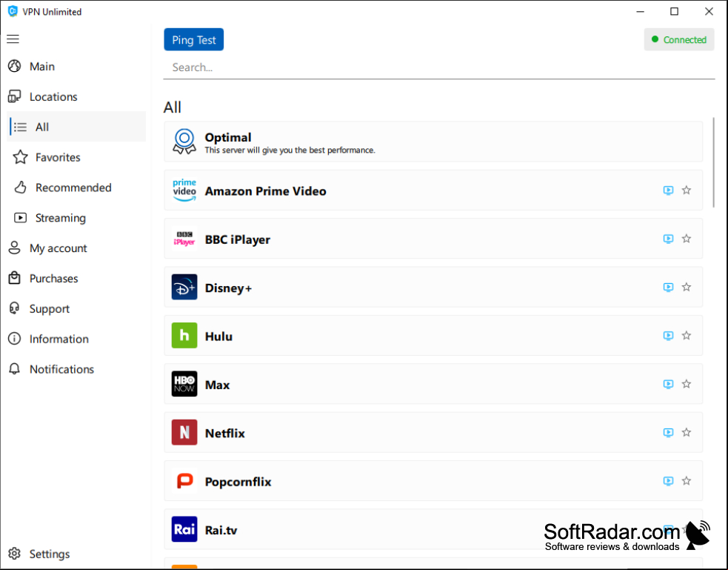Show Recommended servers list

click(x=76, y=188)
